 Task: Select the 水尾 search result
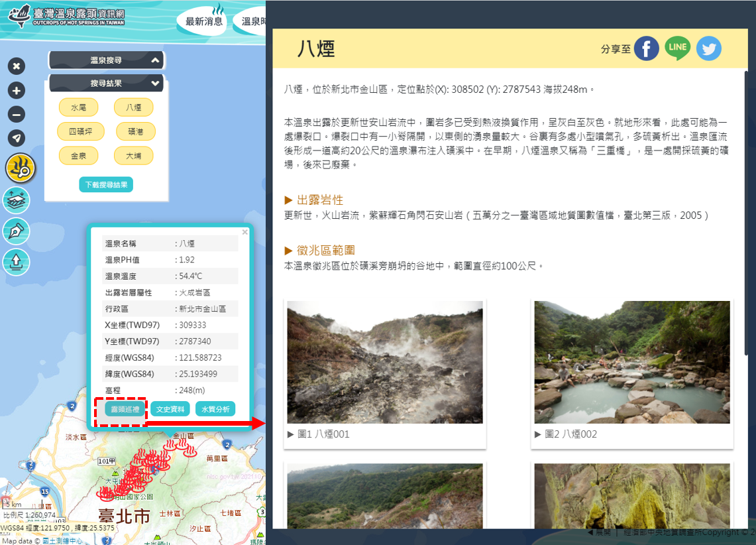79,107
